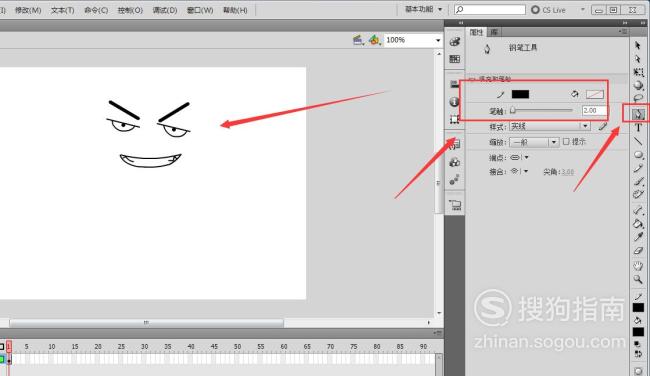650x376 pixels.
Task: Select the Hand tool
Action: (x=638, y=265)
